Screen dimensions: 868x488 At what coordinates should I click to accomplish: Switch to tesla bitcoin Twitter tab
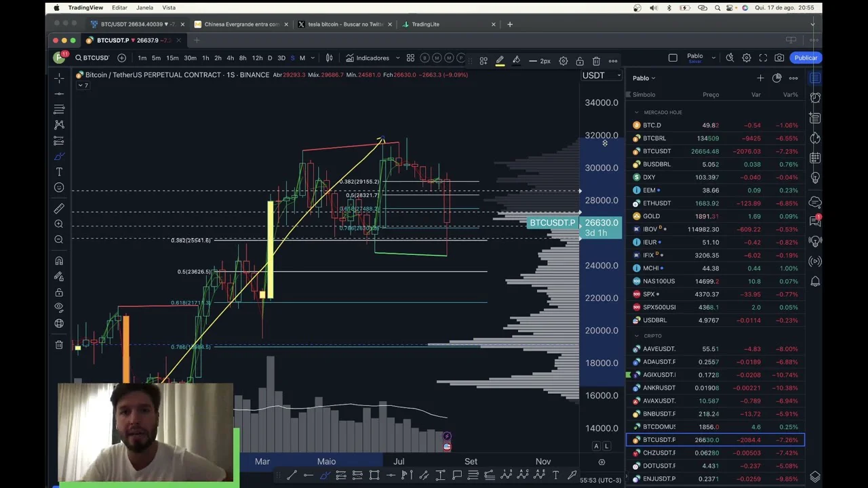[345, 24]
